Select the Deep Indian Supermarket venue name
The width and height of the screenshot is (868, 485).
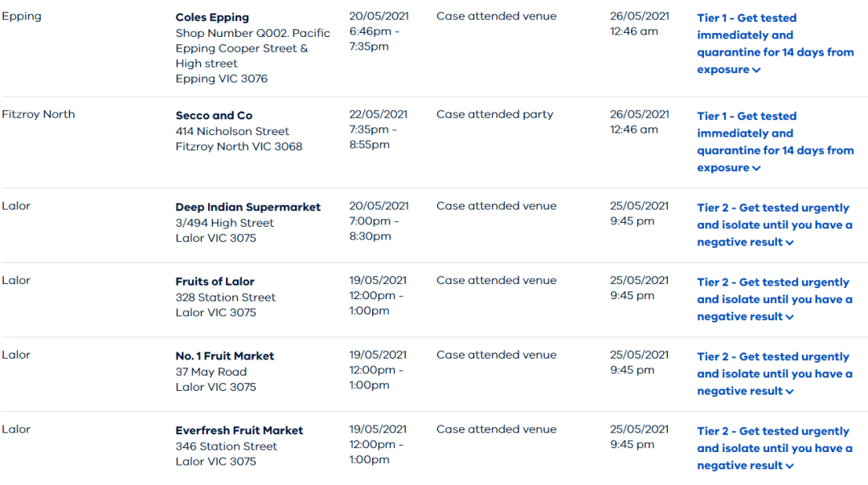click(248, 208)
